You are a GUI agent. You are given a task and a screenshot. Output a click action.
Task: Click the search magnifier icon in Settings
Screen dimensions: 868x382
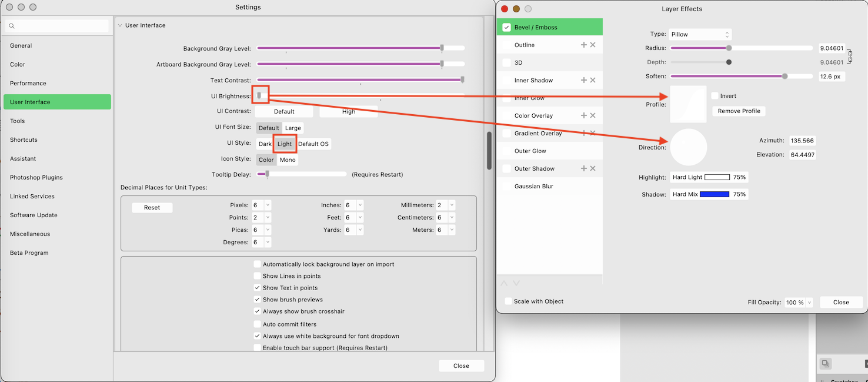point(12,26)
